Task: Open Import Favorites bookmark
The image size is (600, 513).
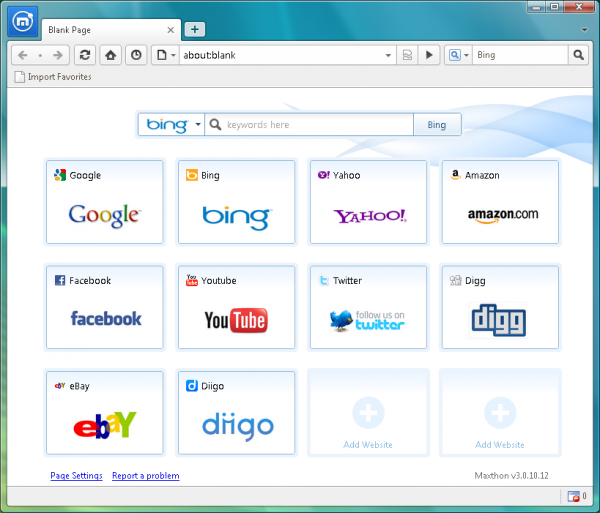Action: pos(53,77)
